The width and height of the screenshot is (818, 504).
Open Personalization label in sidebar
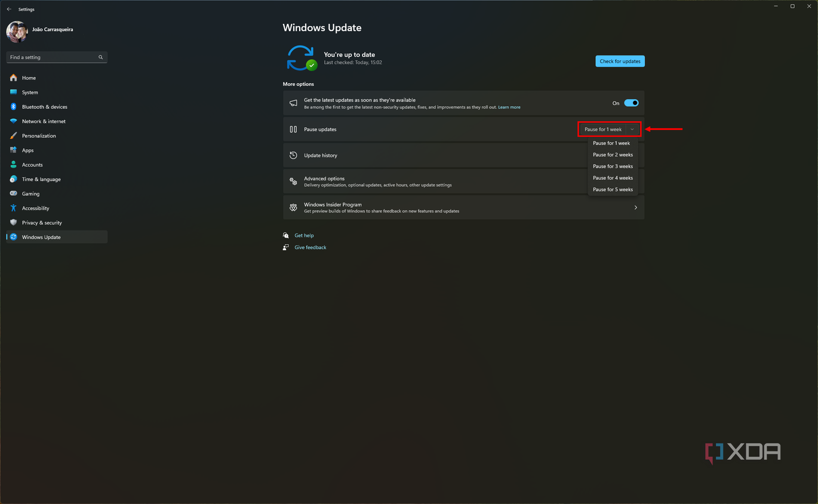[x=39, y=136]
